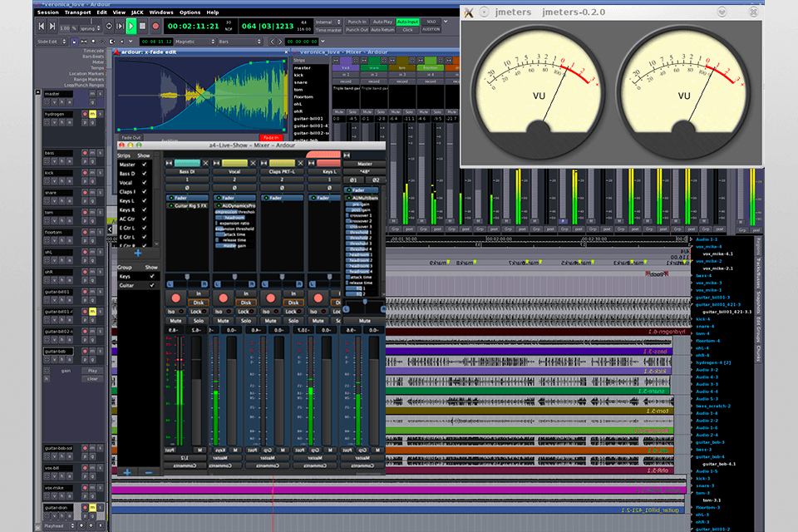Click the Bass DI strip record button

pos(175,298)
